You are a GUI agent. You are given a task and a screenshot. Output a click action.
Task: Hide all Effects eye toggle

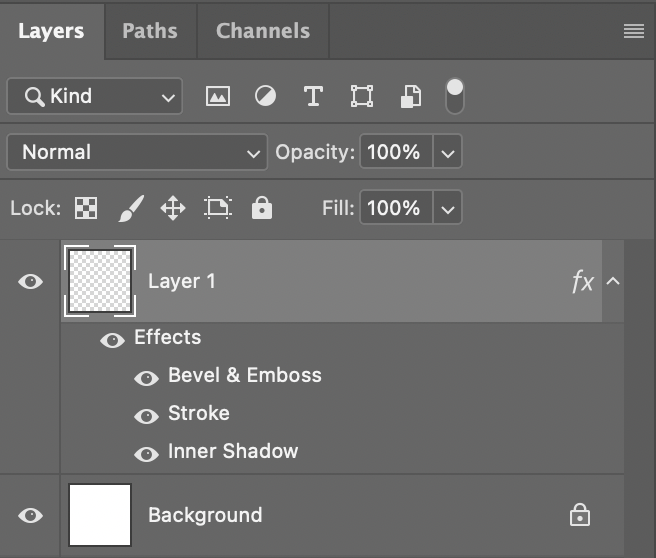[113, 340]
